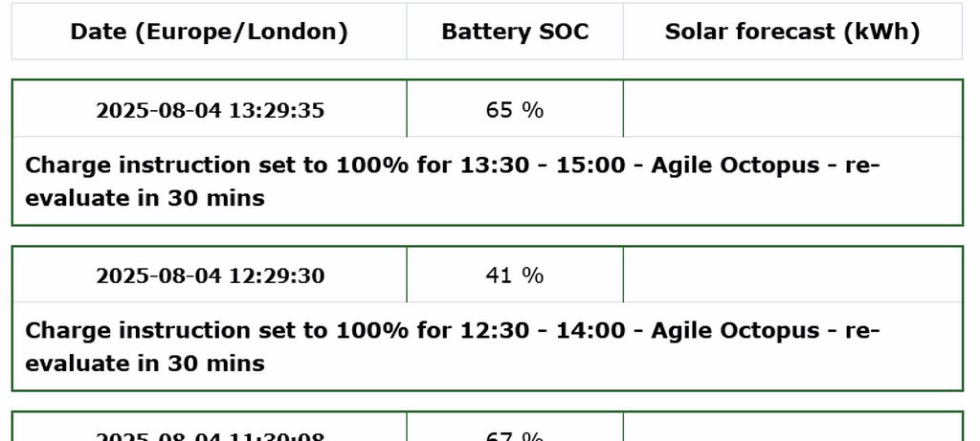The width and height of the screenshot is (980, 441).
Task: Click the "Solar forecast (kWh)" column header
Action: [792, 32]
